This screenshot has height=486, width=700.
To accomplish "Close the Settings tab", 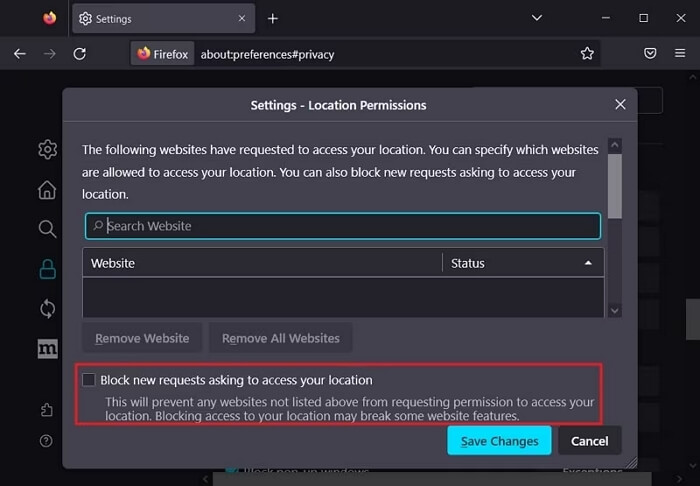I will tap(242, 18).
